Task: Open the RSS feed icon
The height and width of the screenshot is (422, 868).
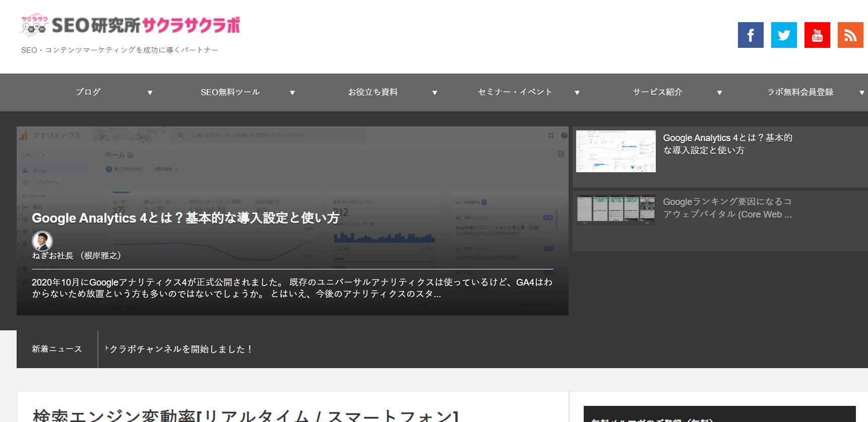Action: tap(850, 35)
